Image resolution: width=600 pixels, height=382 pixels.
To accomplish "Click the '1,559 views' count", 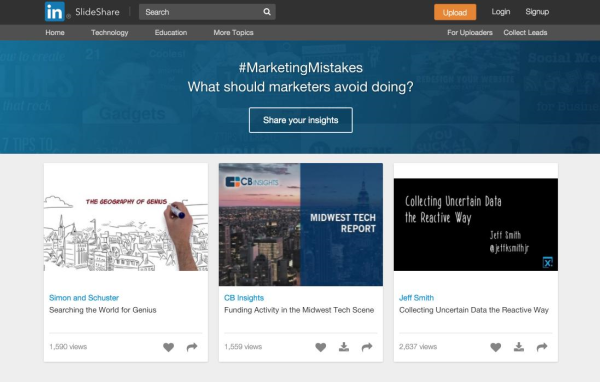I will click(243, 347).
